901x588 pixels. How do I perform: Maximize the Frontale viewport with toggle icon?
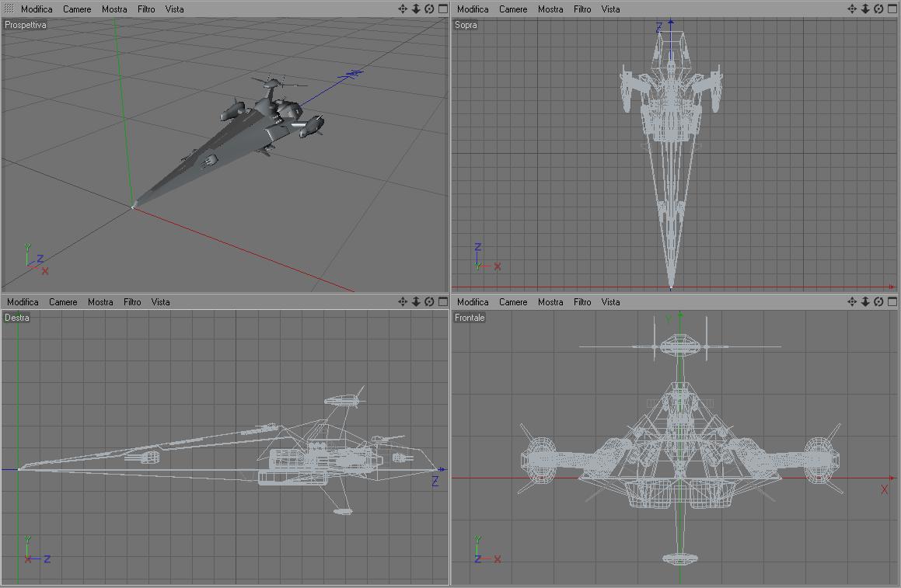(892, 301)
